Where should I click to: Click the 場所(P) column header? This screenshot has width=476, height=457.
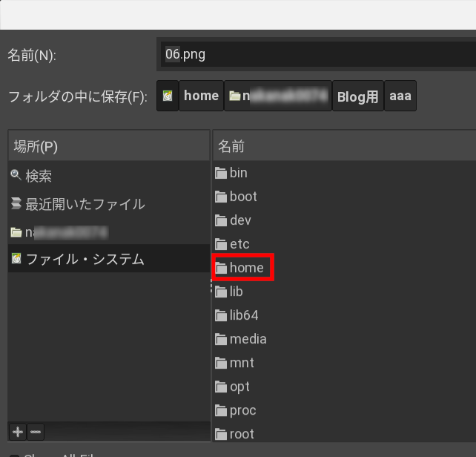(x=109, y=146)
